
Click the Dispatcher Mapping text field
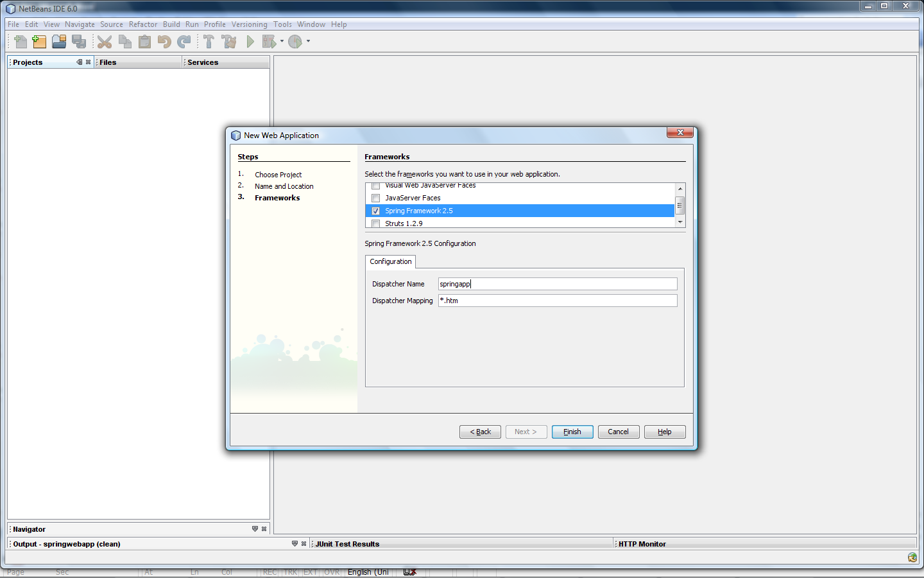[557, 301]
